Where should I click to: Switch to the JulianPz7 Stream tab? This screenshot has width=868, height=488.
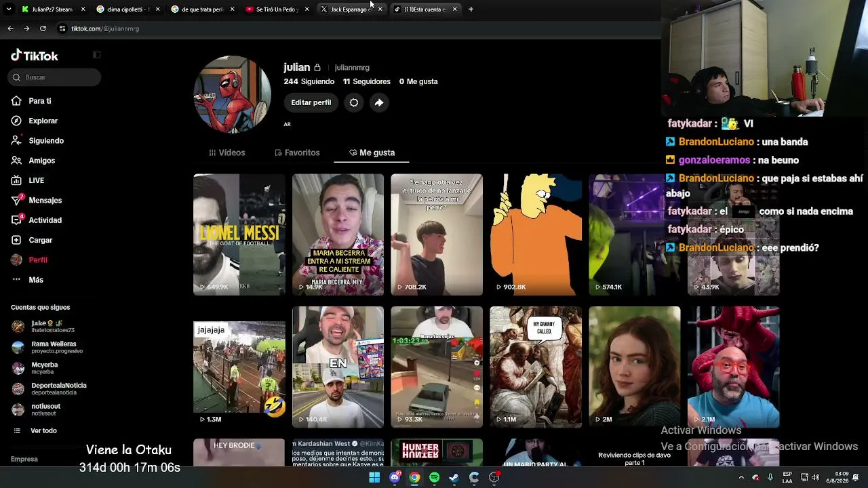(53, 9)
